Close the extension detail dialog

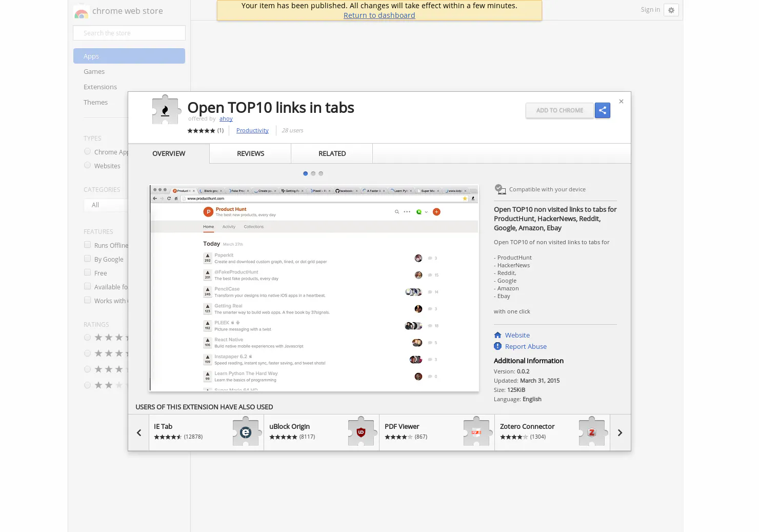(621, 102)
